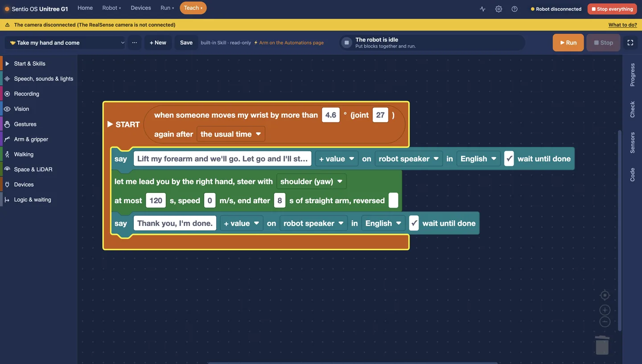Screen dimensions: 642x364
Task: Open '+ value' dropdown in first say block
Action: (337, 159)
